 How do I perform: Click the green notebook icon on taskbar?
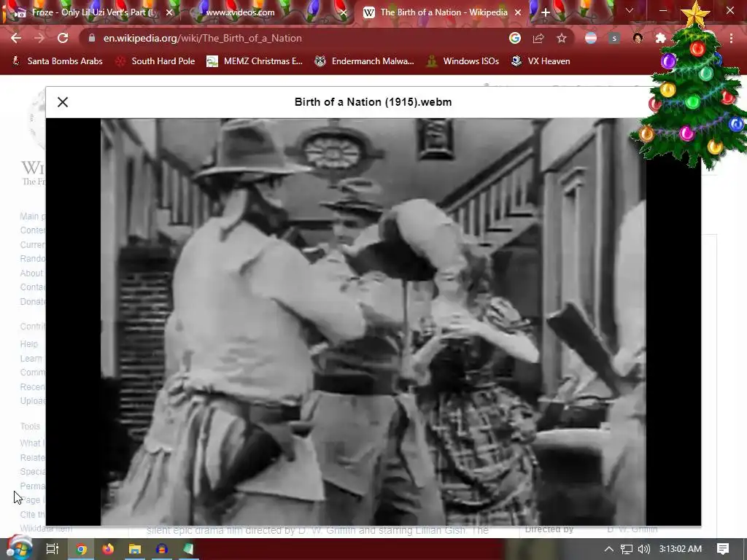coord(188,549)
